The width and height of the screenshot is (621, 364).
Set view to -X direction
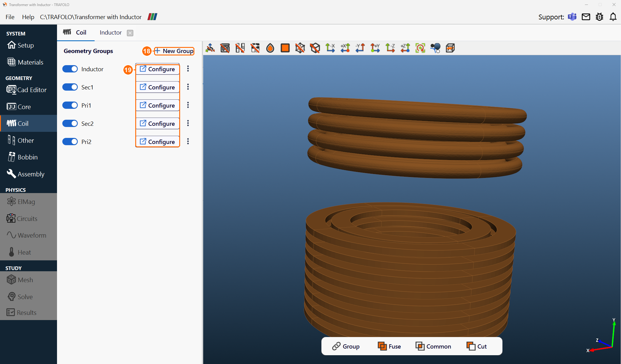click(x=330, y=48)
